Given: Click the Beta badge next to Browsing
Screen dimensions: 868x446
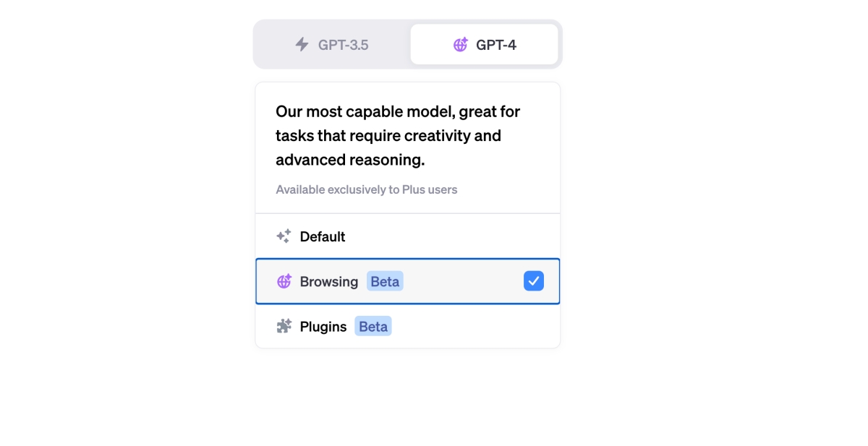Looking at the screenshot, I should [x=385, y=282].
